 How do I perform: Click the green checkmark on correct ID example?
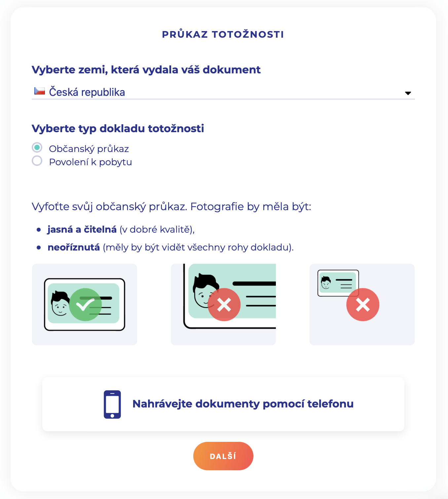[86, 305]
